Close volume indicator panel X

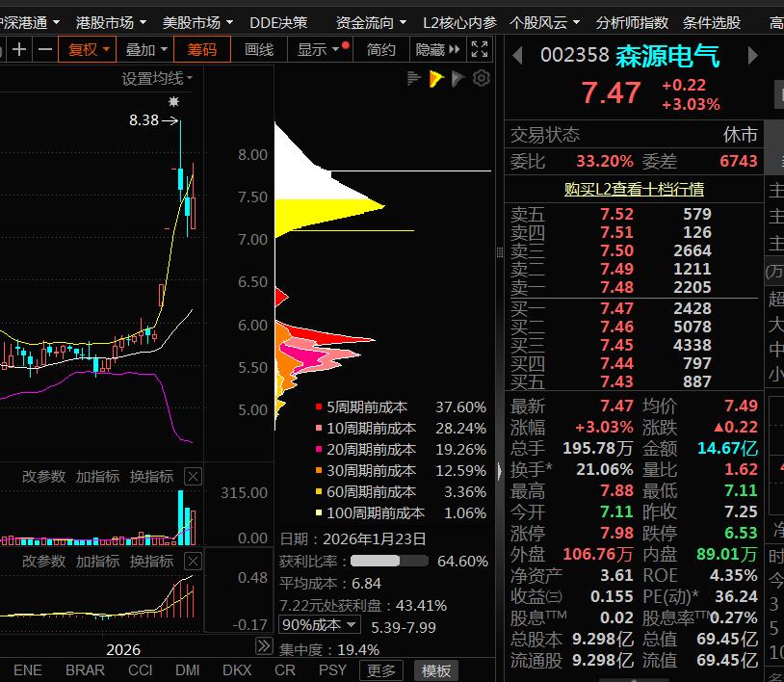[193, 477]
